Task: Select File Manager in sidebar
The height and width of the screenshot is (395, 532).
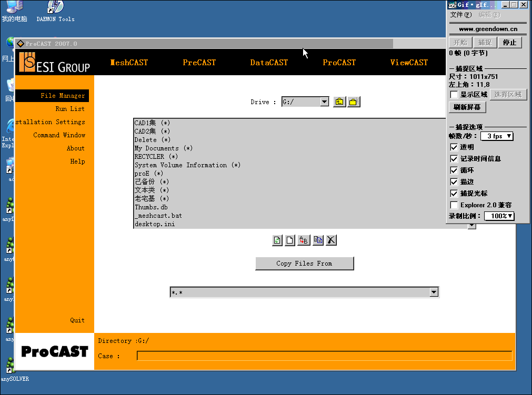Action: tap(52, 96)
